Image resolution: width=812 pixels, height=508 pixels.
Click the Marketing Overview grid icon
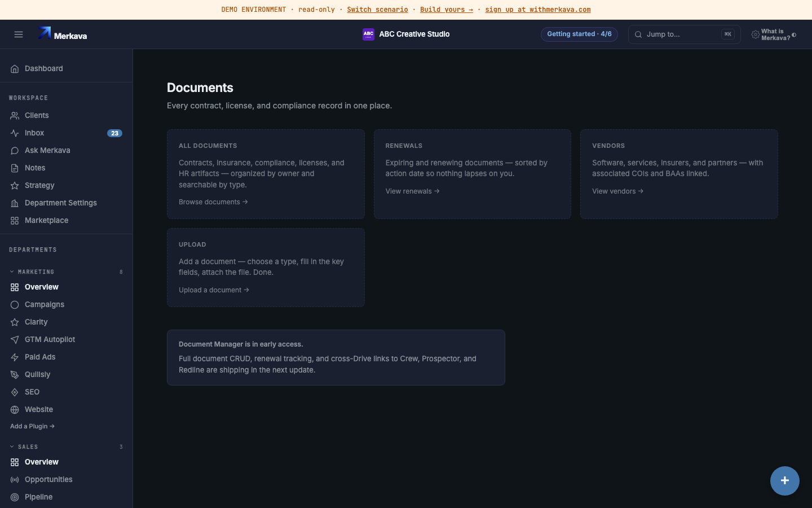point(15,287)
